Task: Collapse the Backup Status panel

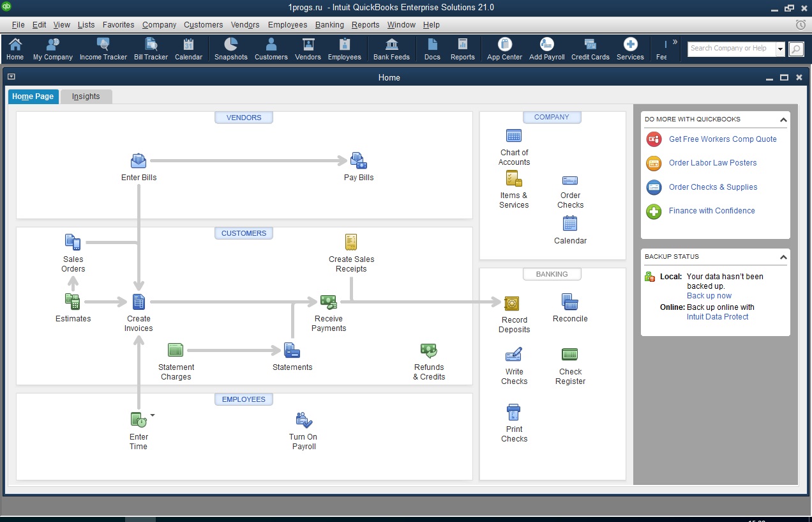Action: tap(783, 257)
